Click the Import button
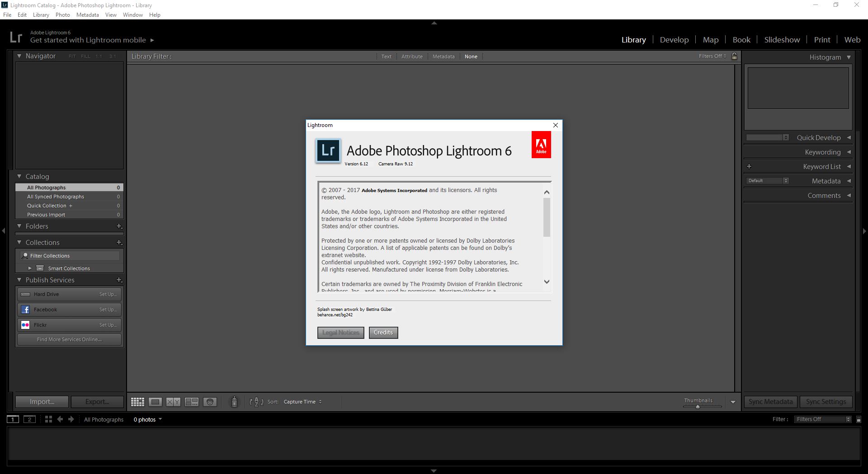This screenshot has height=474, width=868. click(x=42, y=402)
